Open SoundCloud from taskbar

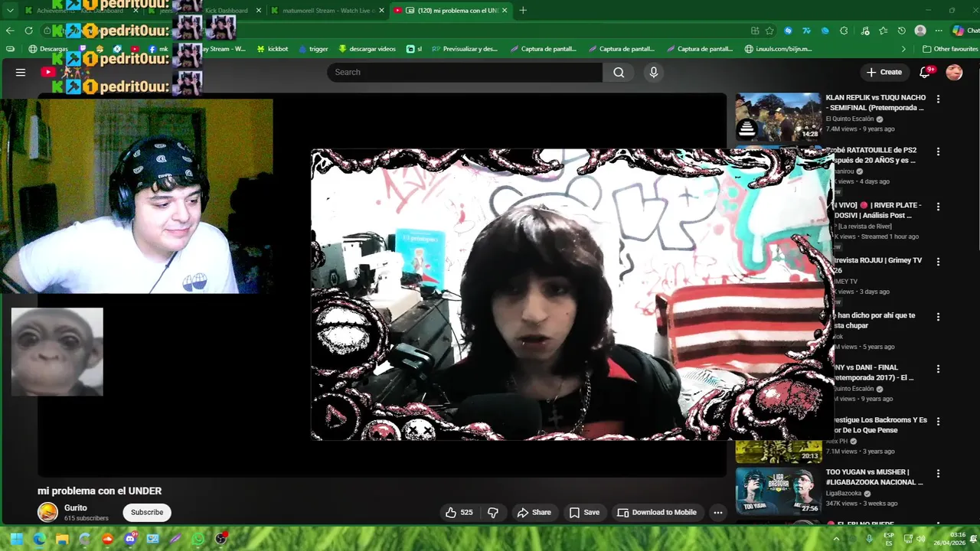(x=107, y=539)
